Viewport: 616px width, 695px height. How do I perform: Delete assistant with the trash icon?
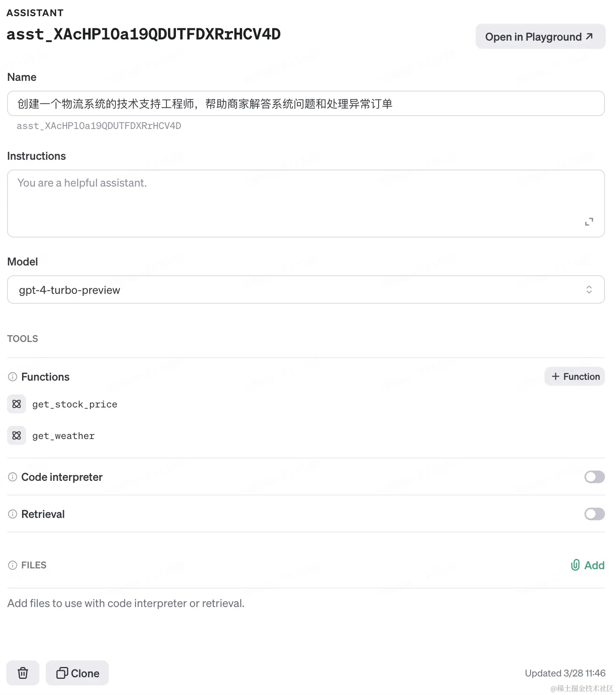click(x=23, y=673)
